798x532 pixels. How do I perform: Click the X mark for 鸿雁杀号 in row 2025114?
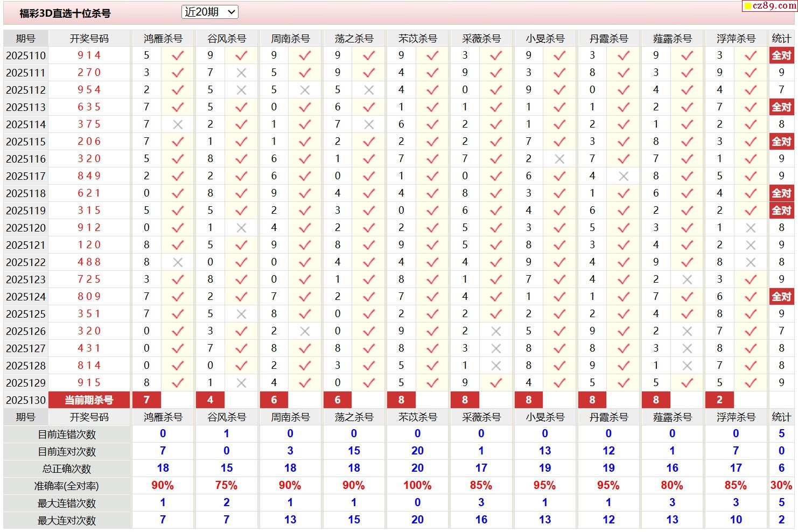point(178,124)
